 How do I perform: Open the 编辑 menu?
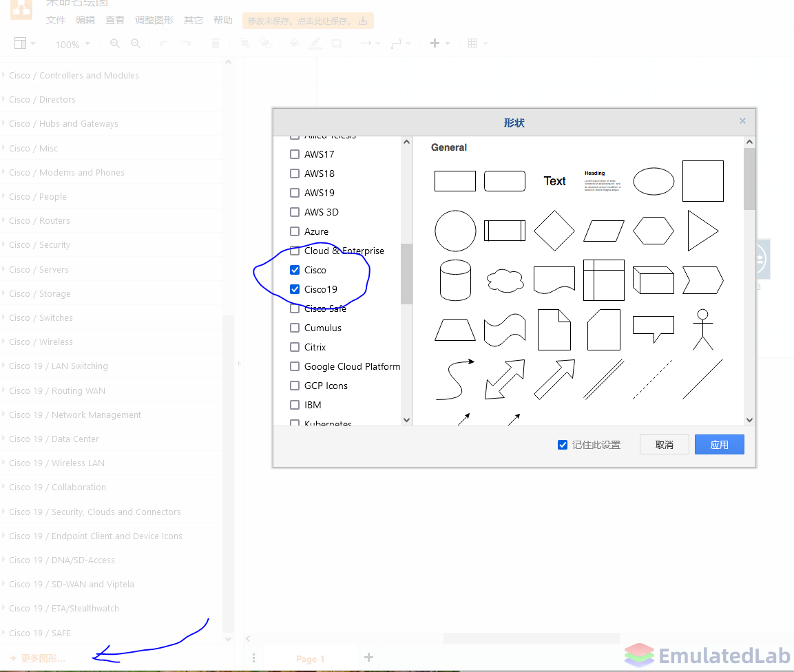pyautogui.click(x=85, y=20)
